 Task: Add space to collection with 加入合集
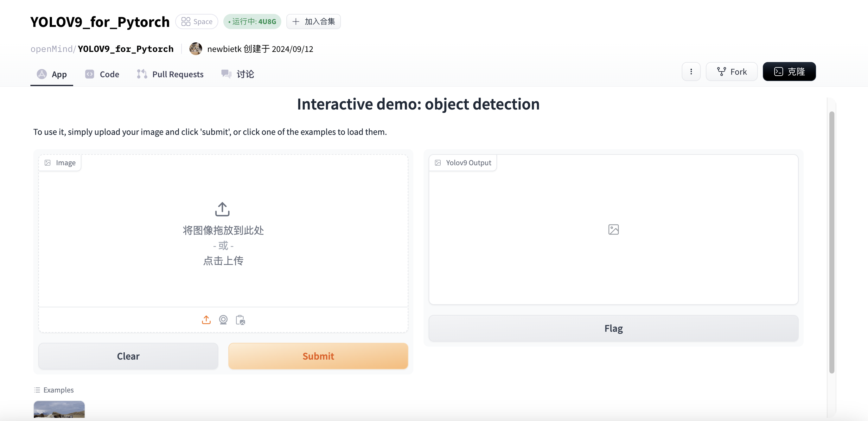(x=313, y=22)
